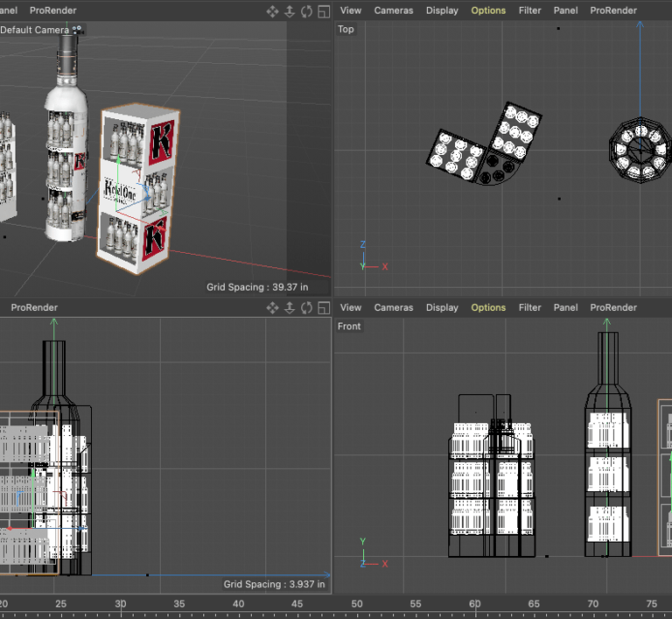Image resolution: width=672 pixels, height=619 pixels.
Task: Click green Y axis handle in perspective gizmo
Action: click(118, 159)
